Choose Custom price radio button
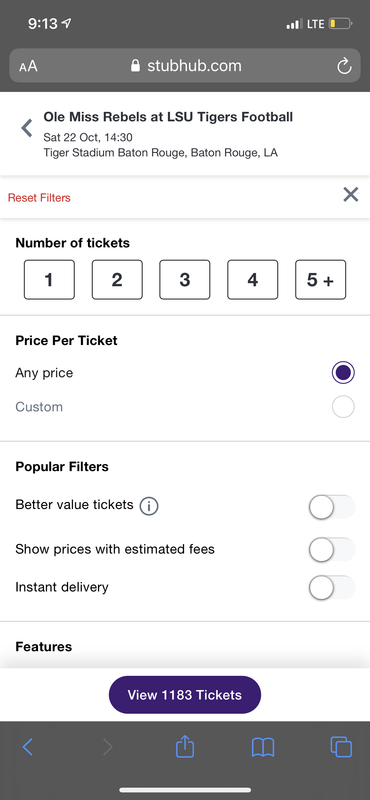Viewport: 370px width, 800px height. click(x=343, y=407)
